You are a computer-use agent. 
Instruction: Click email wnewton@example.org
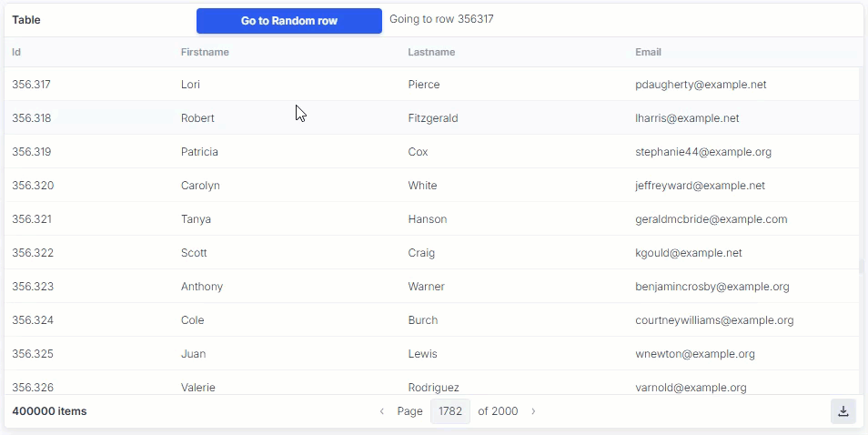coord(695,354)
